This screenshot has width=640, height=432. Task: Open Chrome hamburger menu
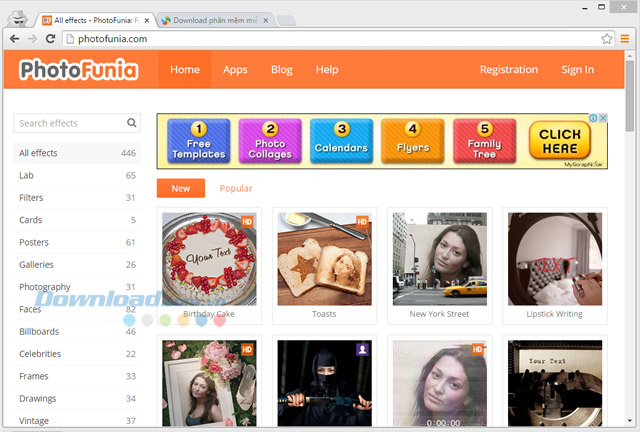[624, 39]
